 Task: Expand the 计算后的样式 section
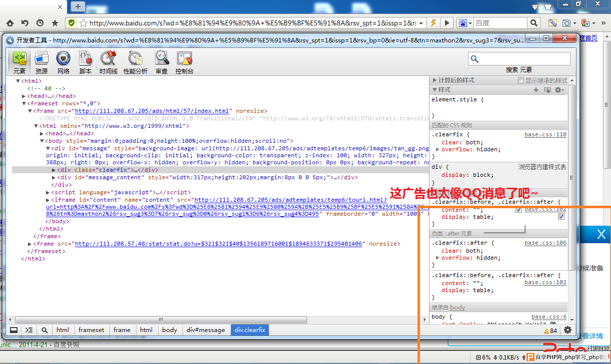[x=434, y=80]
